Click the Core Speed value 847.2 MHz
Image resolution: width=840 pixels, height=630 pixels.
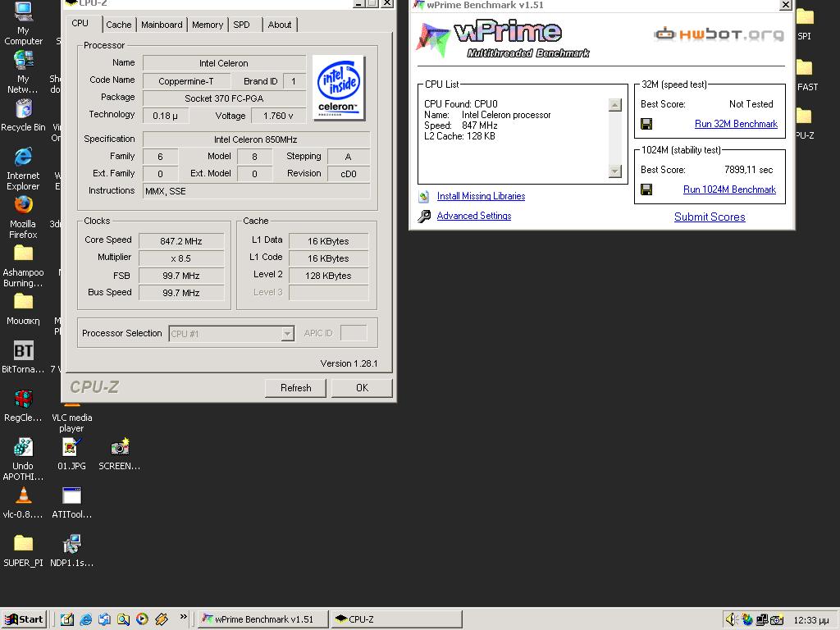pyautogui.click(x=181, y=241)
